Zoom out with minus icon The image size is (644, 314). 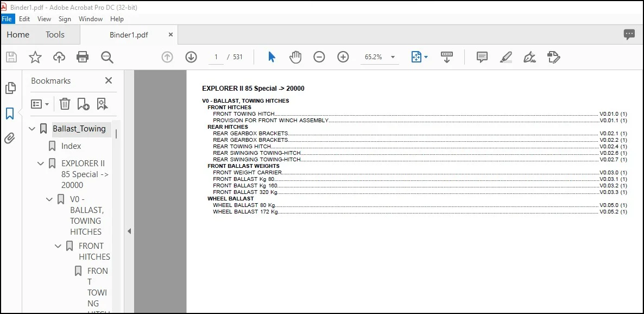(319, 57)
